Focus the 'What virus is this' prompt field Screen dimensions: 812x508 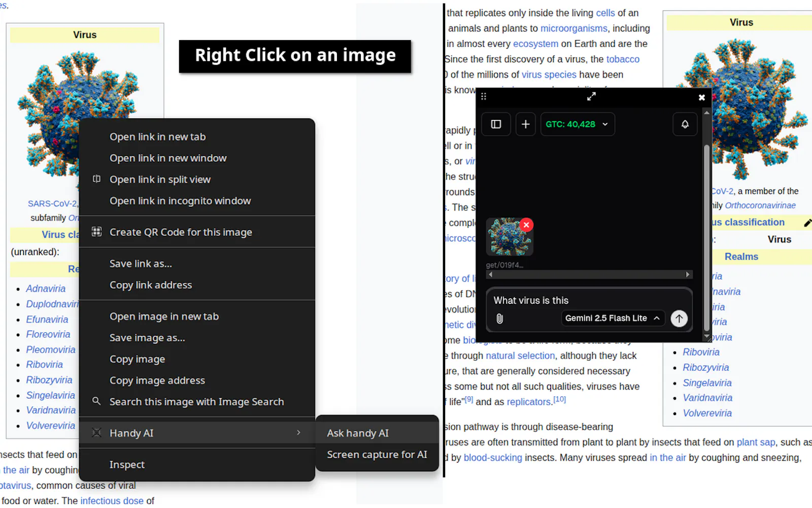[589, 300]
